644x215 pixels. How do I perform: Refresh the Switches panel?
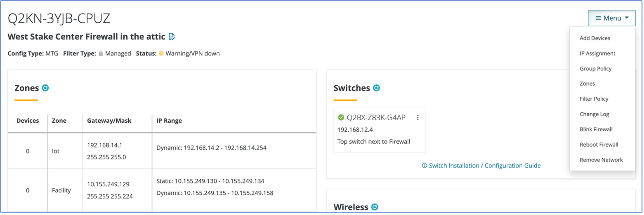click(376, 88)
